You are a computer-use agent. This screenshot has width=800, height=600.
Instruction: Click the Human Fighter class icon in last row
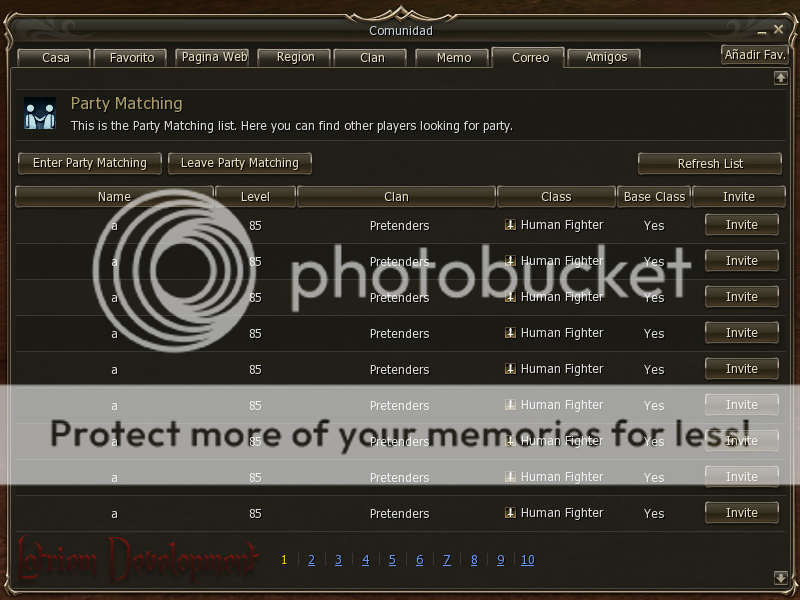point(510,513)
